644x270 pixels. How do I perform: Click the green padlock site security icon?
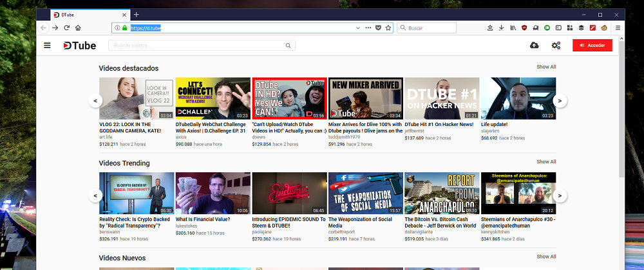coord(125,28)
